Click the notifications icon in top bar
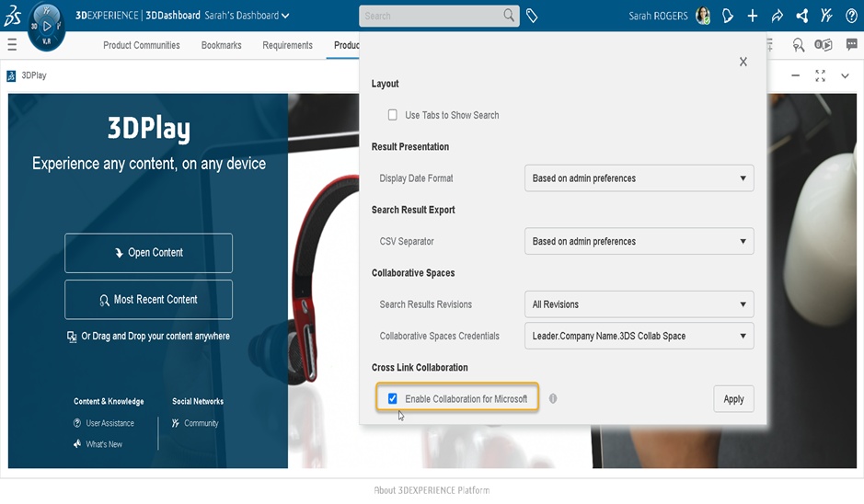864x504 pixels. (x=727, y=16)
